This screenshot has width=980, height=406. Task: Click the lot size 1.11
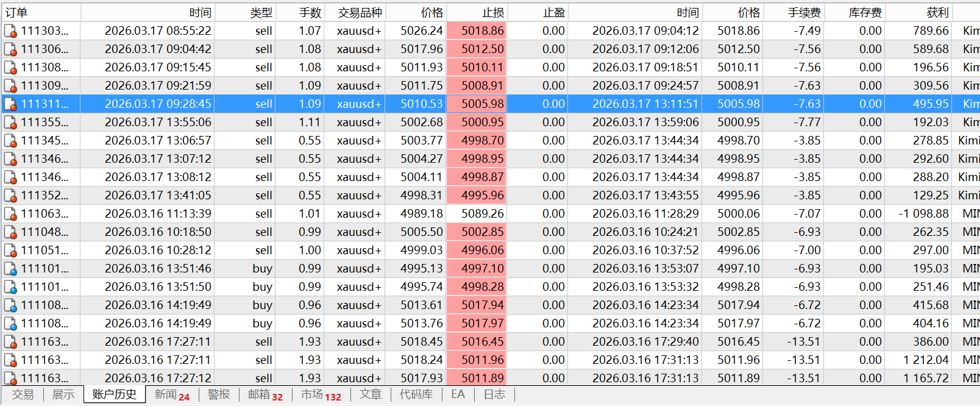coord(310,123)
